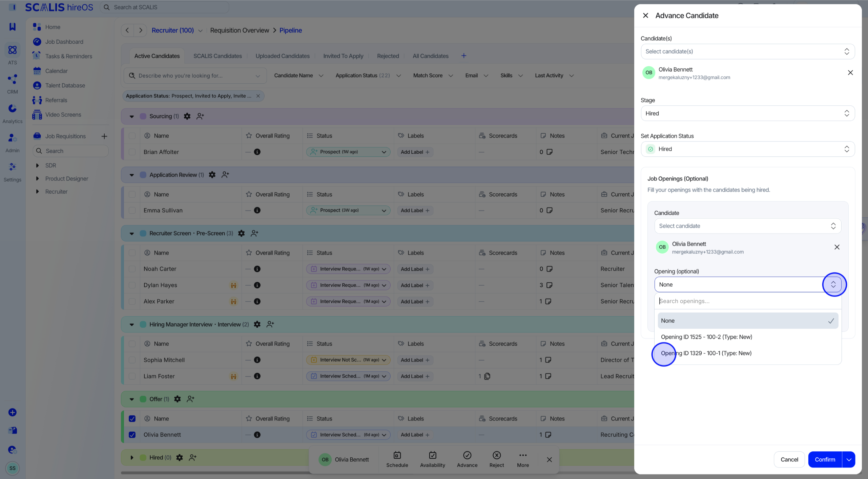
Task: Open the Pipeline breadcrumb link
Action: pyautogui.click(x=290, y=30)
